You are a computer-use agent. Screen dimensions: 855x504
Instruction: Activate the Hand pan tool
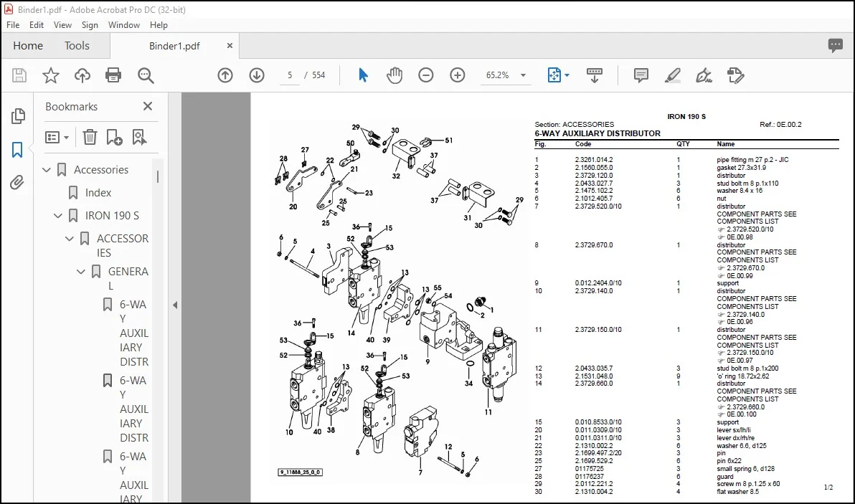pyautogui.click(x=395, y=75)
